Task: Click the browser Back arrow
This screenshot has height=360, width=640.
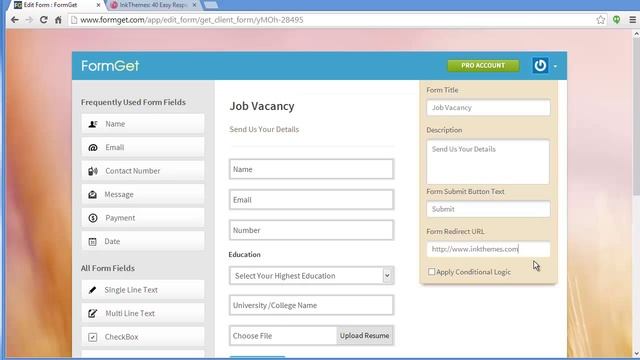Action: (x=15, y=20)
